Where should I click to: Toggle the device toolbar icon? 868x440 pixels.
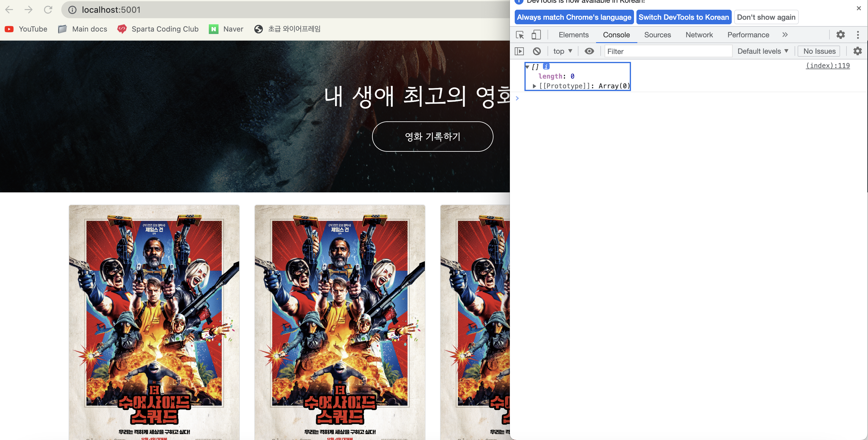point(536,35)
